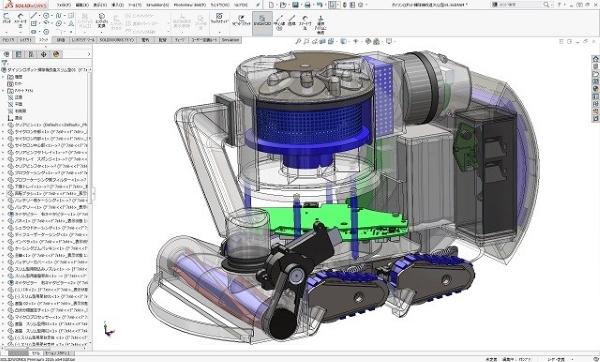Screen dimensions: 600x362
Task: Switch to the Simulation ribbon tab
Action: 230,40
